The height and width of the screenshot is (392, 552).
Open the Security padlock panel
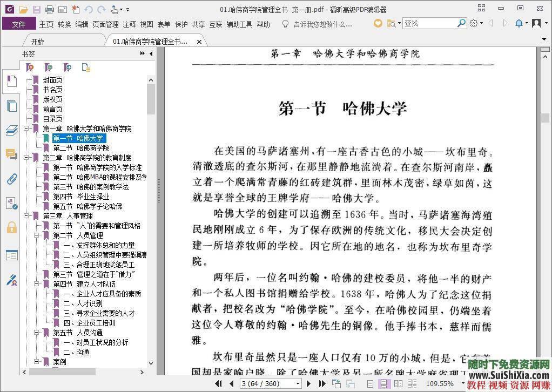click(12, 227)
